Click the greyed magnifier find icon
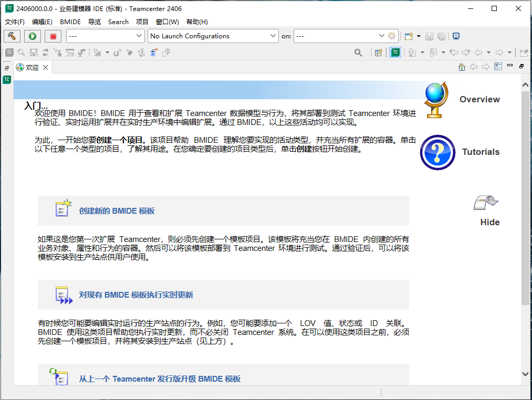 pyautogui.click(x=22, y=52)
